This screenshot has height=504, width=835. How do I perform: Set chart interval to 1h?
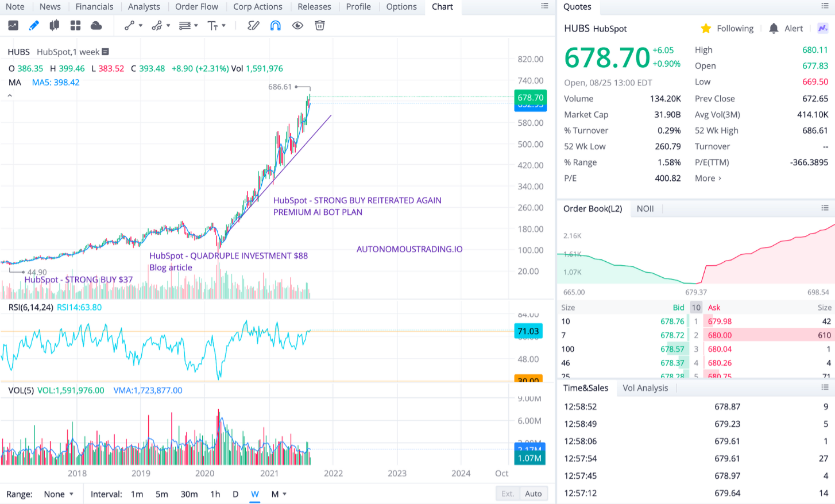tap(215, 494)
